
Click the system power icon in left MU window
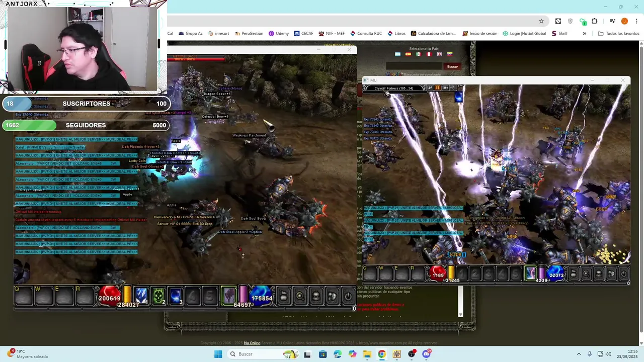(348, 296)
